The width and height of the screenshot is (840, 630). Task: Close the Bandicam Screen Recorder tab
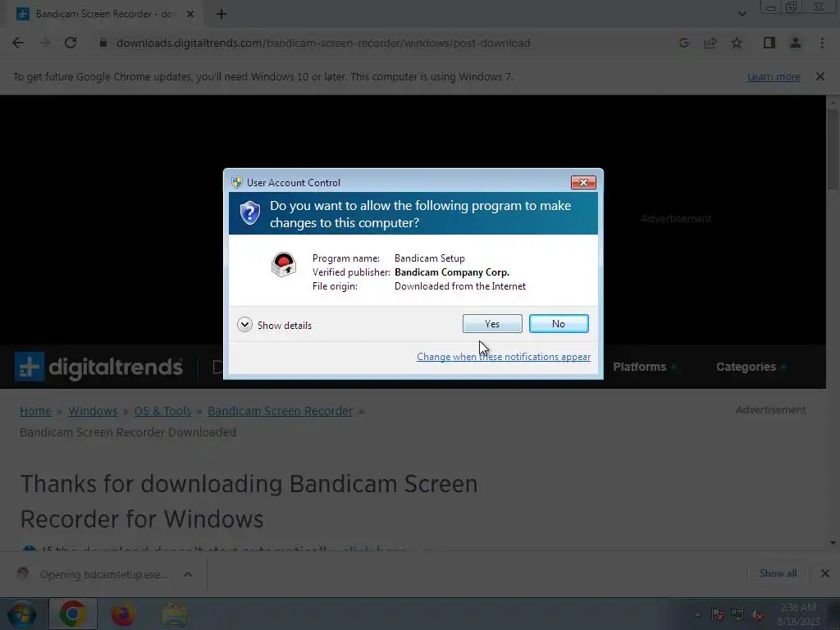click(x=190, y=14)
